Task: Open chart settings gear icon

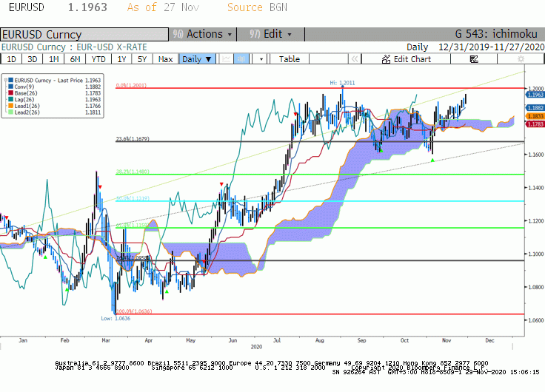Action: 521,59
